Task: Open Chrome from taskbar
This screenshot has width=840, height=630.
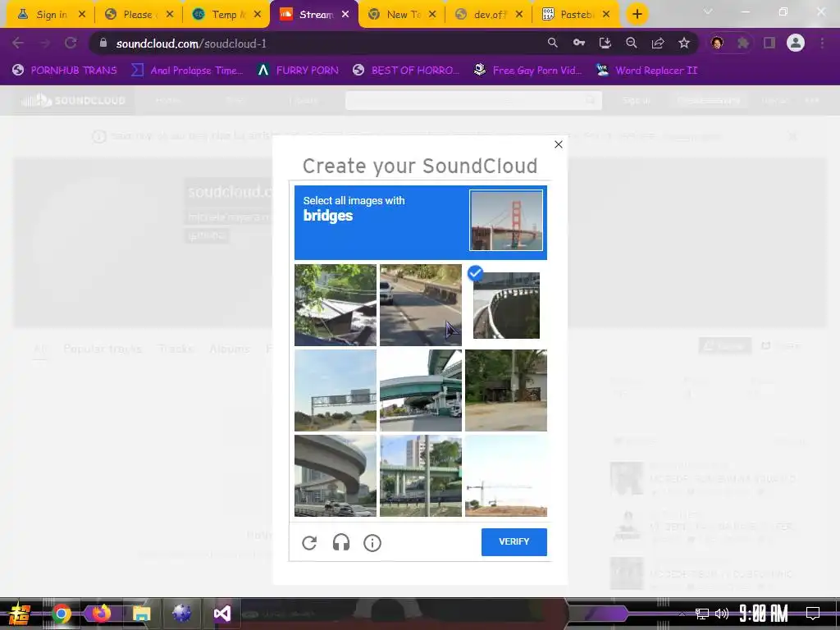Action: pyautogui.click(x=61, y=614)
